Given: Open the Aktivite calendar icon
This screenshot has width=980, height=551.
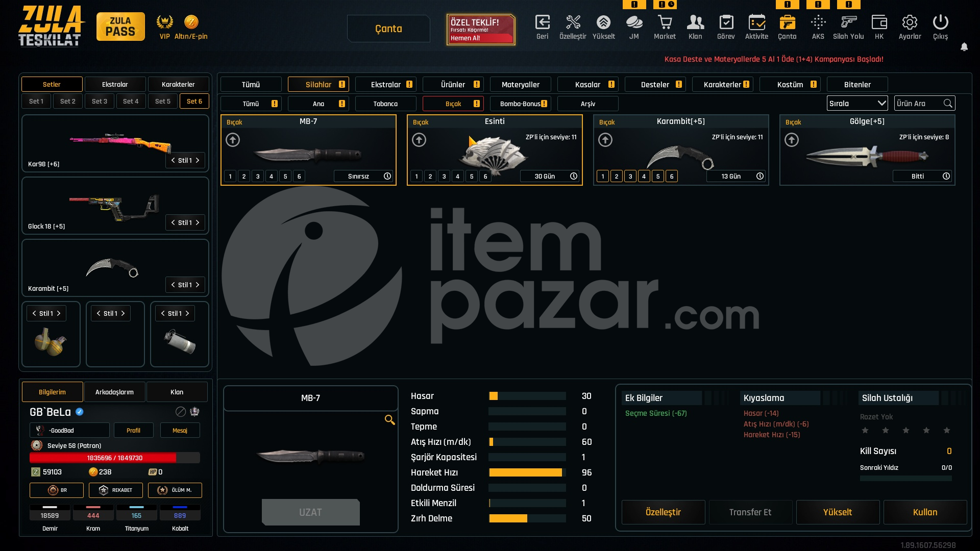Looking at the screenshot, I should 756,22.
